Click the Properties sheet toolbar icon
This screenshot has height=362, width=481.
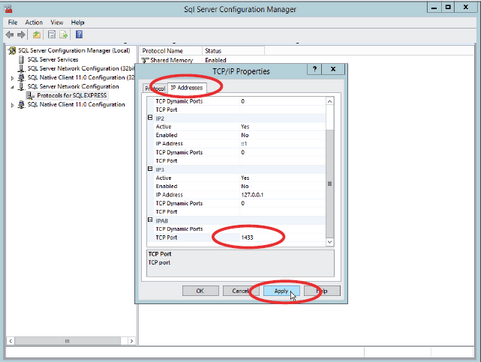tap(52, 34)
